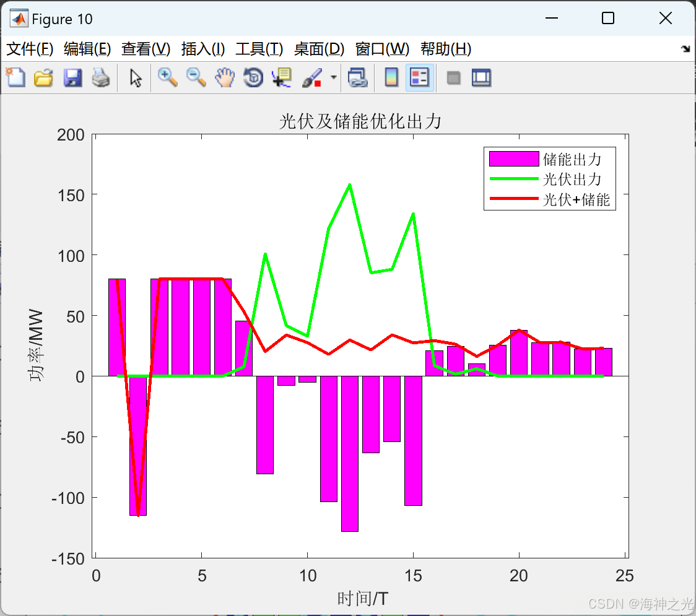Image resolution: width=696 pixels, height=616 pixels.
Task: Select the 光伏+储能 legend label
Action: click(576, 199)
